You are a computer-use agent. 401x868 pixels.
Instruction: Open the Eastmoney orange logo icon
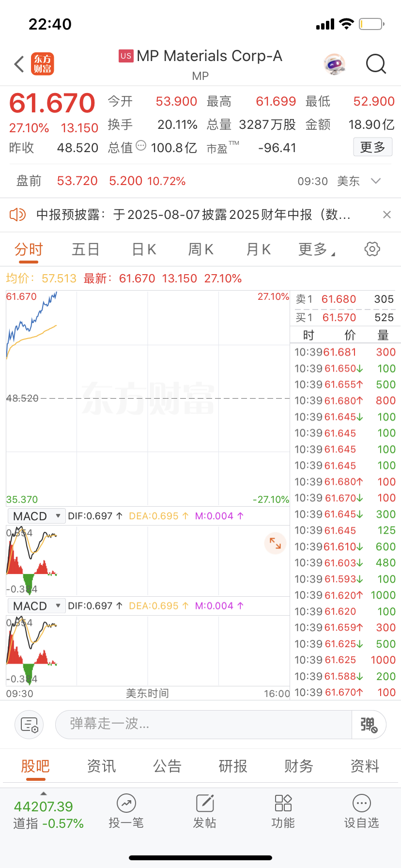pyautogui.click(x=43, y=64)
